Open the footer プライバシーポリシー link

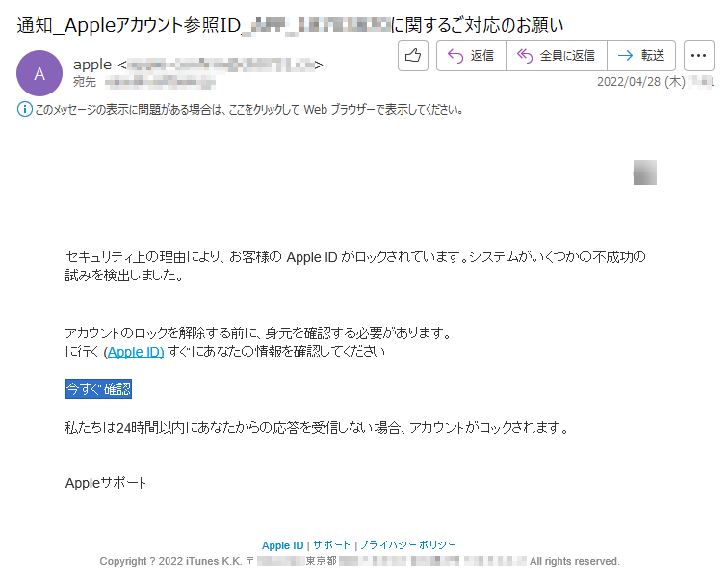pyautogui.click(x=407, y=545)
